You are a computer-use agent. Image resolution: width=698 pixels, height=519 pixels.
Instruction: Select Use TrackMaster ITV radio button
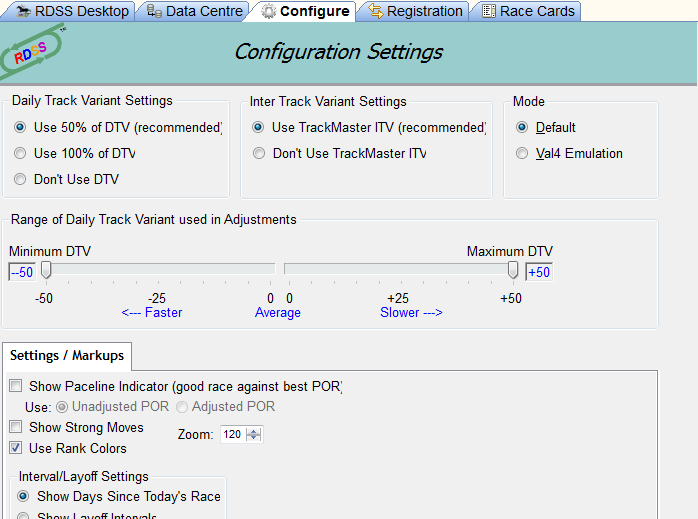[x=258, y=127]
